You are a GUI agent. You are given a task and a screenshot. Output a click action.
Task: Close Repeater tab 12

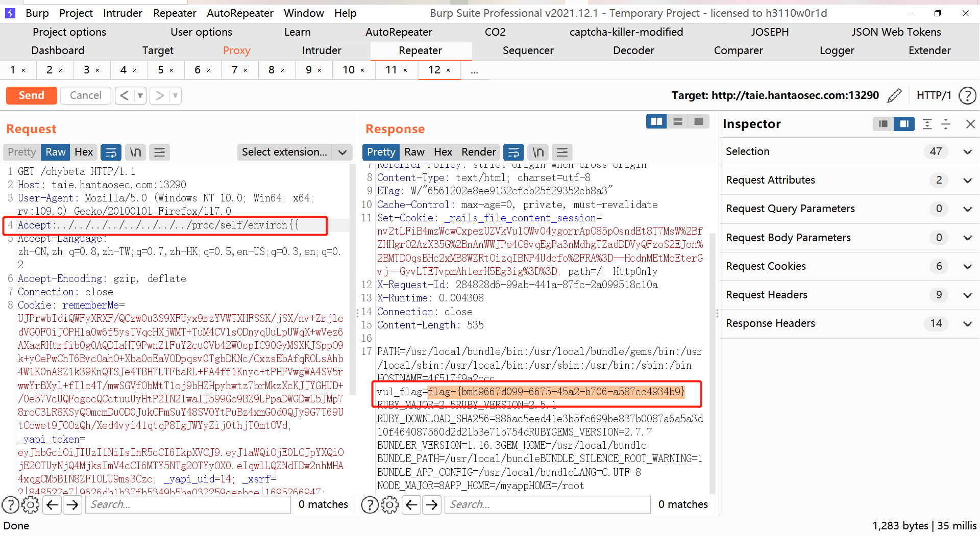pyautogui.click(x=448, y=70)
